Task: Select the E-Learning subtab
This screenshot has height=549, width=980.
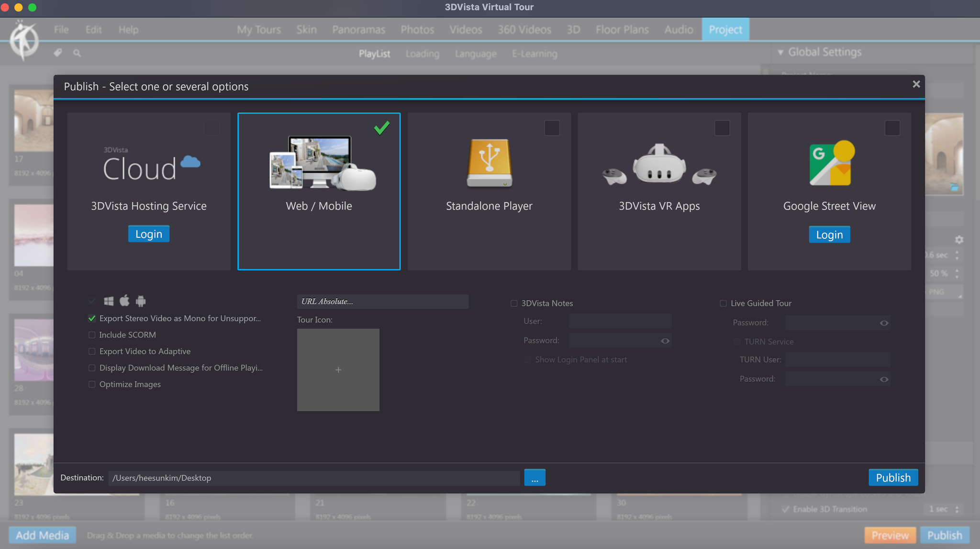Action: [535, 54]
